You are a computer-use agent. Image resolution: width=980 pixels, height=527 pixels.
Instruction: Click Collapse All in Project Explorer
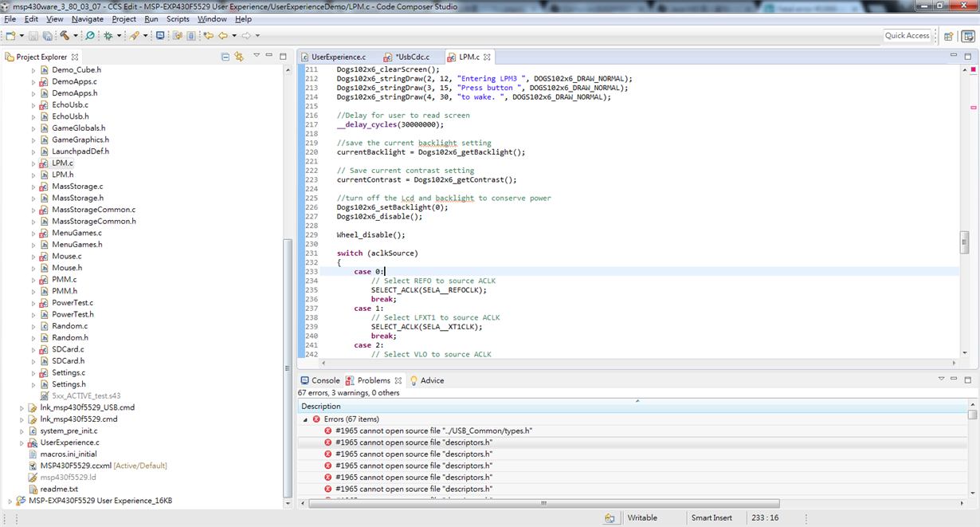coord(225,57)
